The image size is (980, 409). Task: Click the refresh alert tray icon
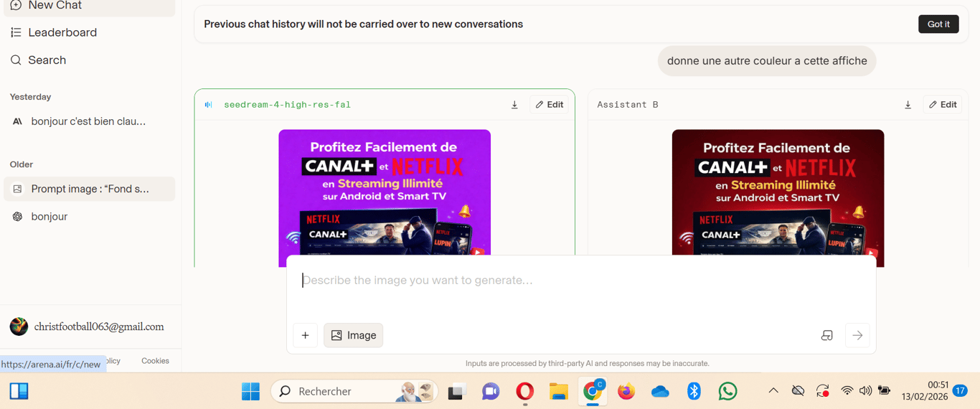click(823, 391)
